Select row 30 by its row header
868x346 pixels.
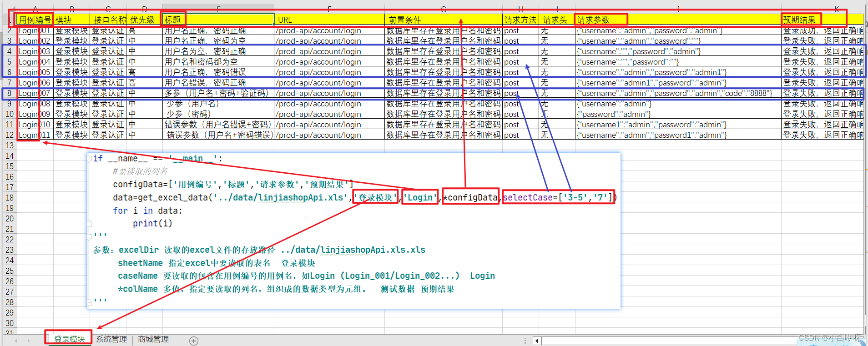point(10,323)
